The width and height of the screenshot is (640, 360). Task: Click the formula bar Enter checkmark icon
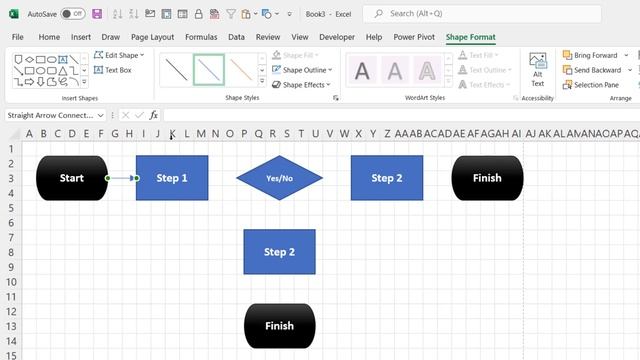[x=139, y=116]
